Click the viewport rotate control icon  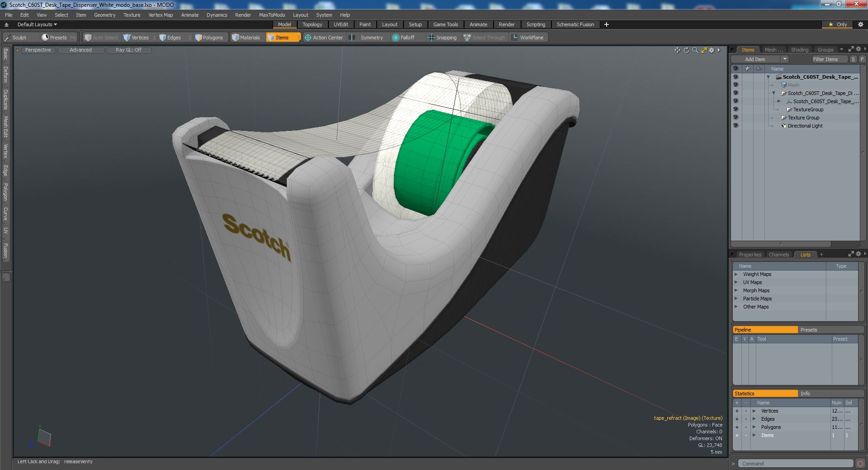click(686, 50)
